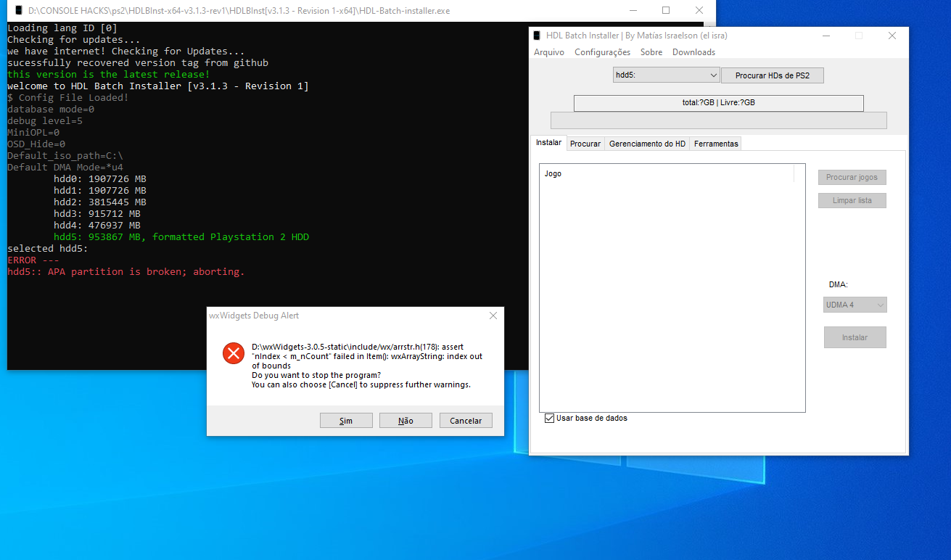Viewport: 951px width, 560px height.
Task: Expand the UDMA 4 DMA dropdown
Action: pyautogui.click(x=855, y=305)
